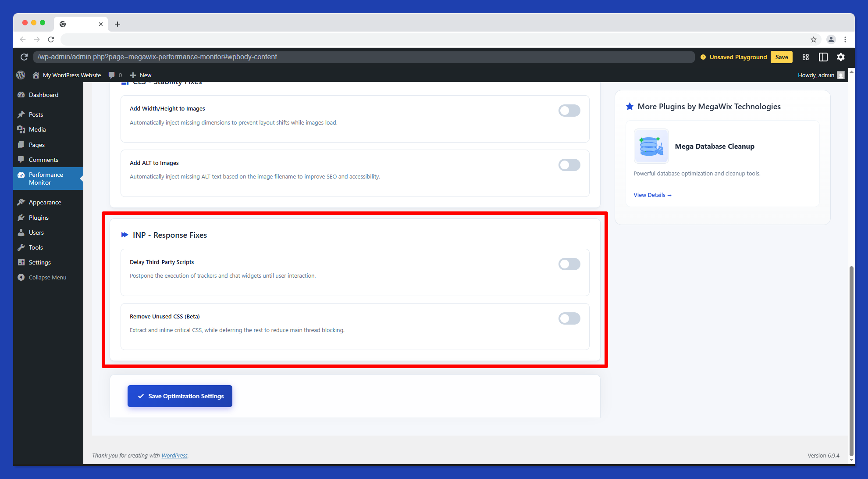Visit My WordPress Website from the admin bar
This screenshot has width=868, height=479.
71,75
